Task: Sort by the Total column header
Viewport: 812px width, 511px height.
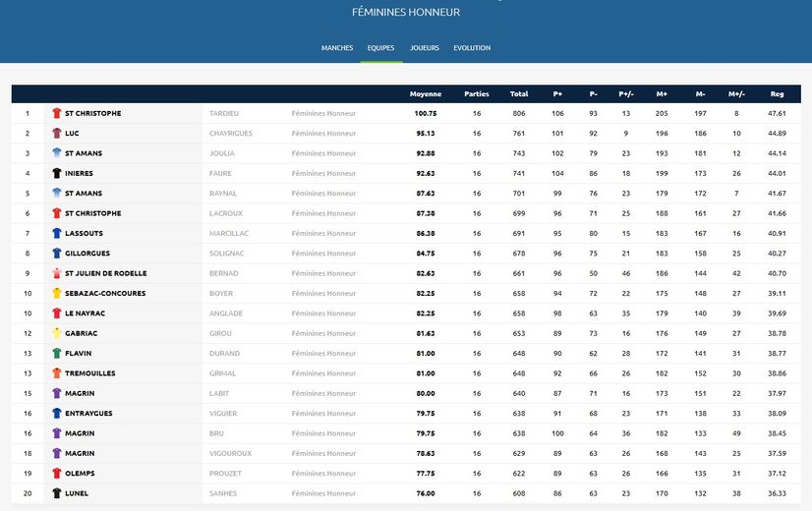Action: coord(519,94)
